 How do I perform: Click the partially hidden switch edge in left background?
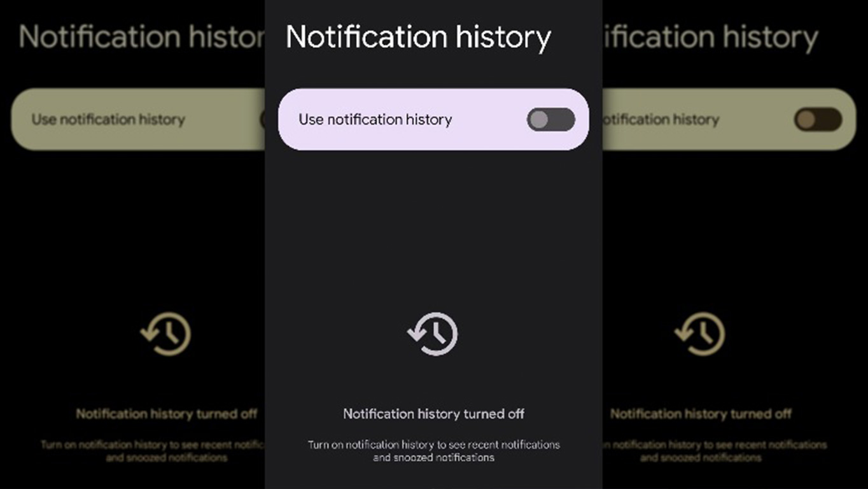[x=262, y=120]
